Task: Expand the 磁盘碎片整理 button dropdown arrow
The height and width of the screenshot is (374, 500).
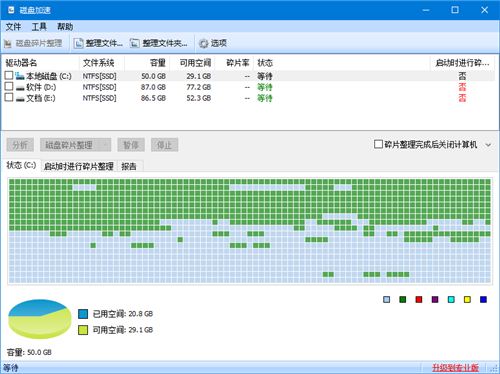Action: click(105, 145)
